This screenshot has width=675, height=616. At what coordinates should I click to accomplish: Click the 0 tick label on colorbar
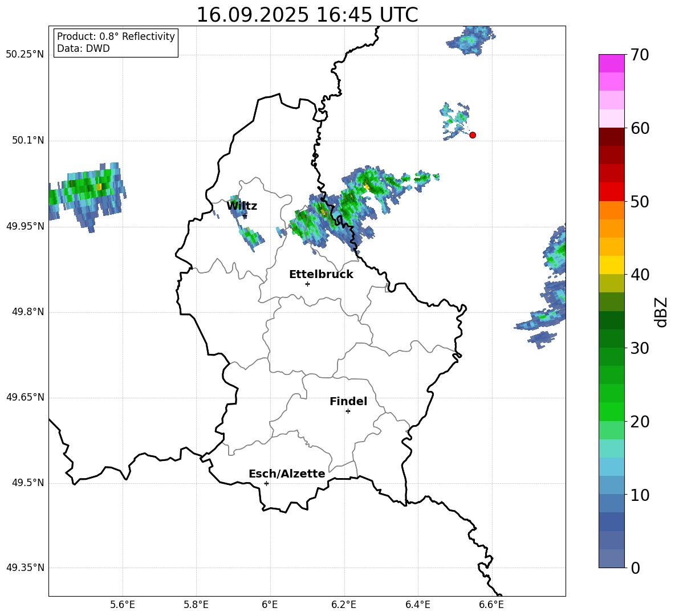tap(635, 568)
